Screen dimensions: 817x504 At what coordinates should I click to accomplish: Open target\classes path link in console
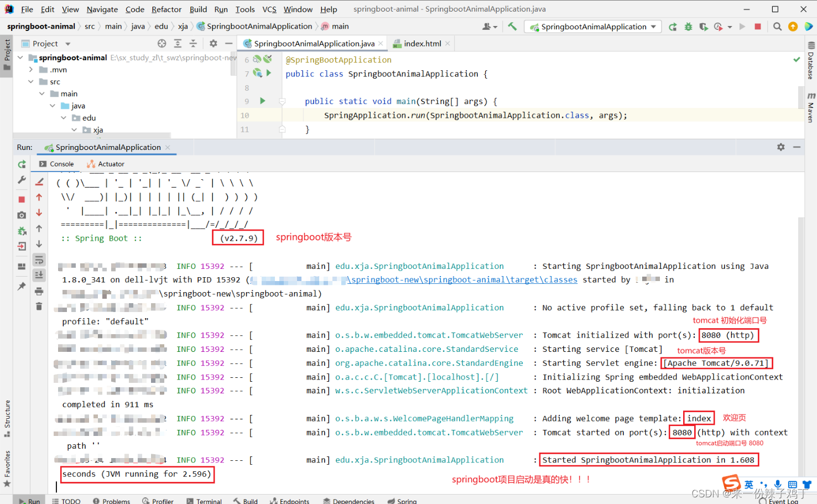[462, 280]
